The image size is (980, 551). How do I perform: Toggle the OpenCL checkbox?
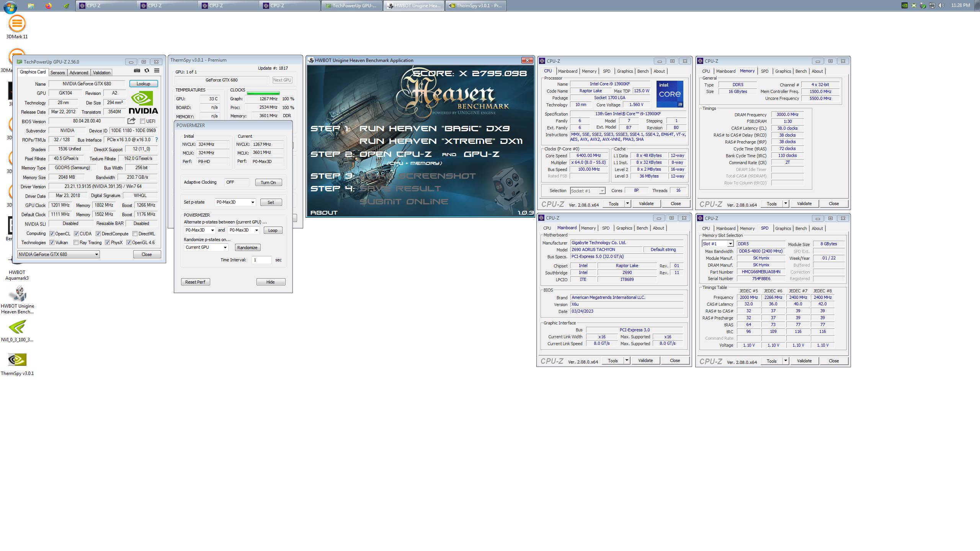52,234
